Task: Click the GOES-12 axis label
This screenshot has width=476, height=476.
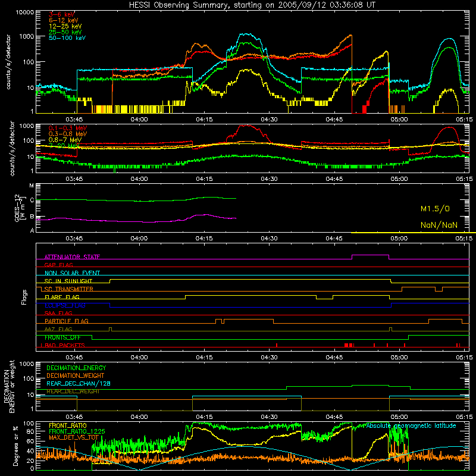Action: (20, 208)
